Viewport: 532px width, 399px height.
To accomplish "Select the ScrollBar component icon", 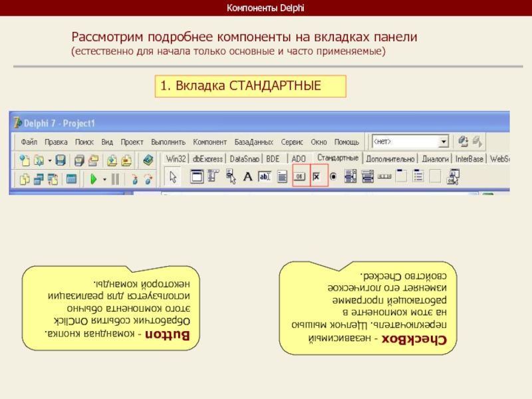I will click(x=384, y=177).
